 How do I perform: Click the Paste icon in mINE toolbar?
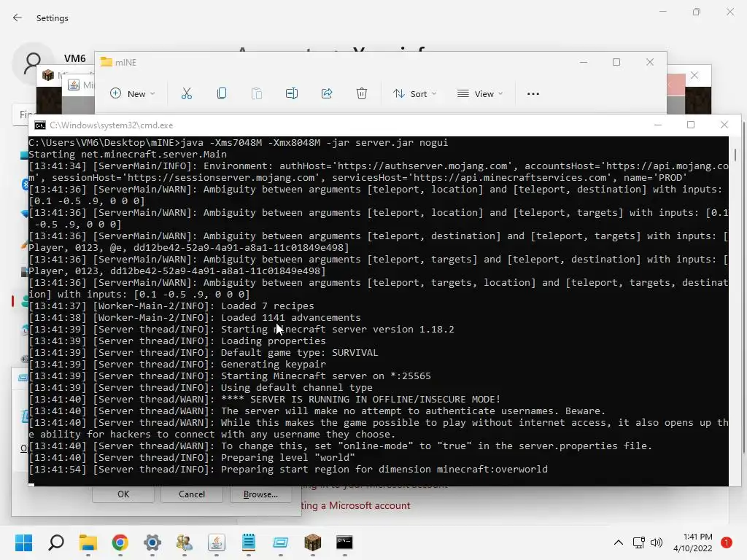click(256, 93)
